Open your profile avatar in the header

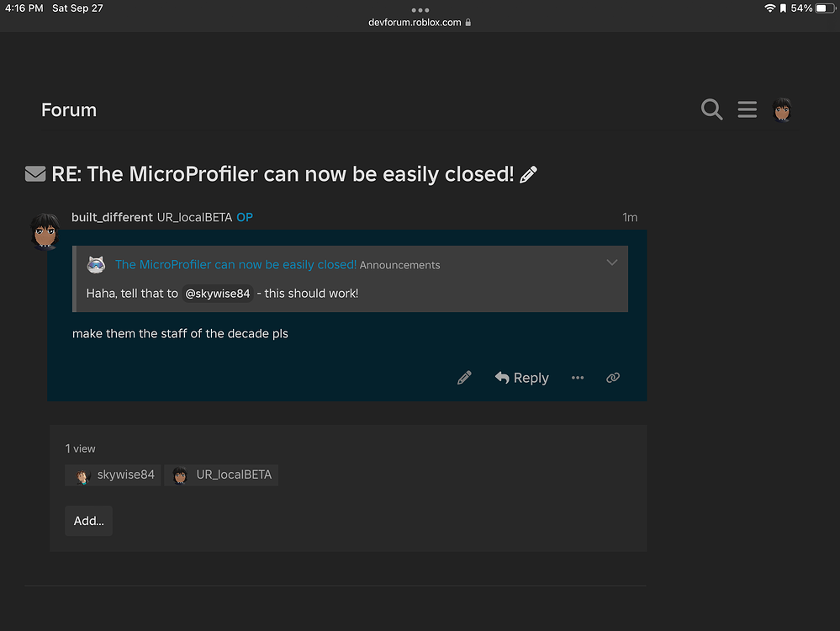click(x=782, y=110)
